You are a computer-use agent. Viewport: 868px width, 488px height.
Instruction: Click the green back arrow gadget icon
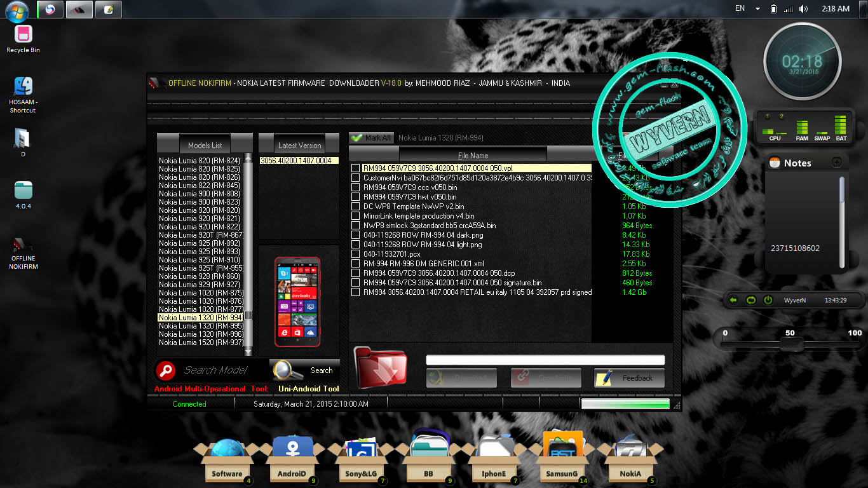coord(733,300)
